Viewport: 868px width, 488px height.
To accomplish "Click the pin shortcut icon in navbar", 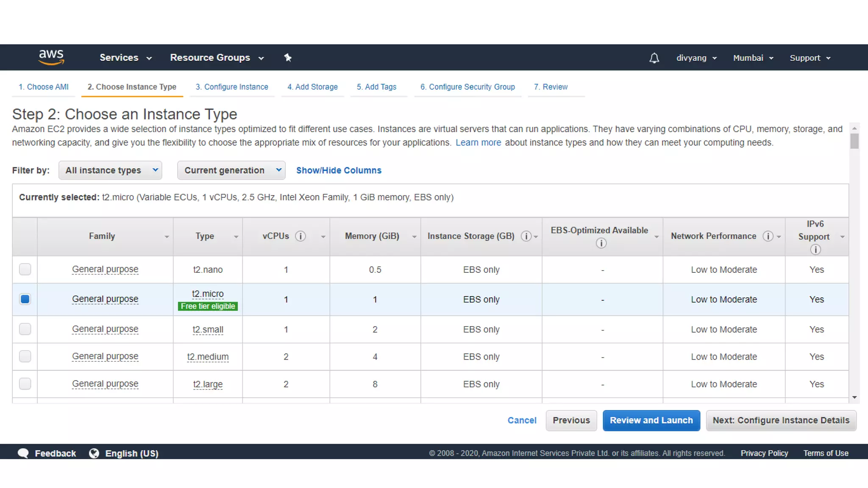I will [x=288, y=58].
